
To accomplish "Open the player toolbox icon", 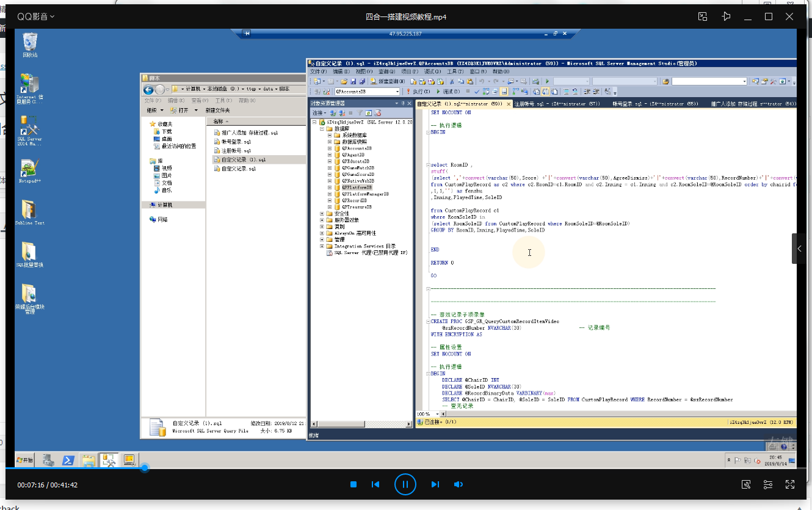I will pyautogui.click(x=746, y=484).
